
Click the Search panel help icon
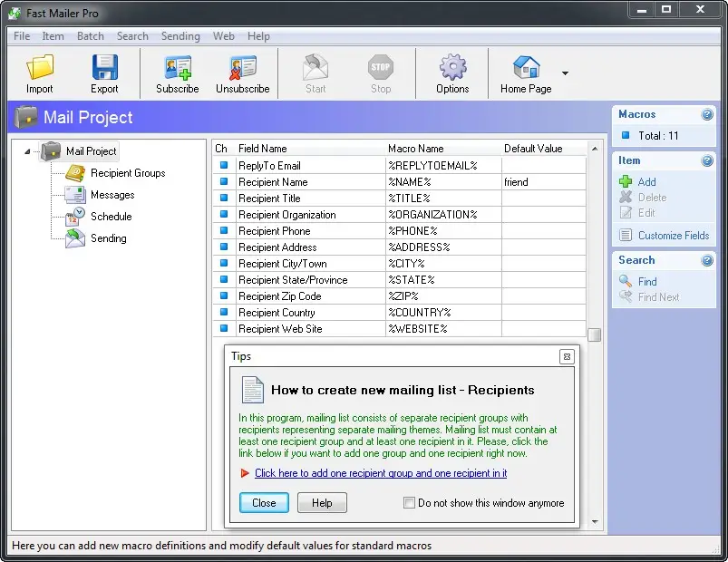(x=706, y=260)
